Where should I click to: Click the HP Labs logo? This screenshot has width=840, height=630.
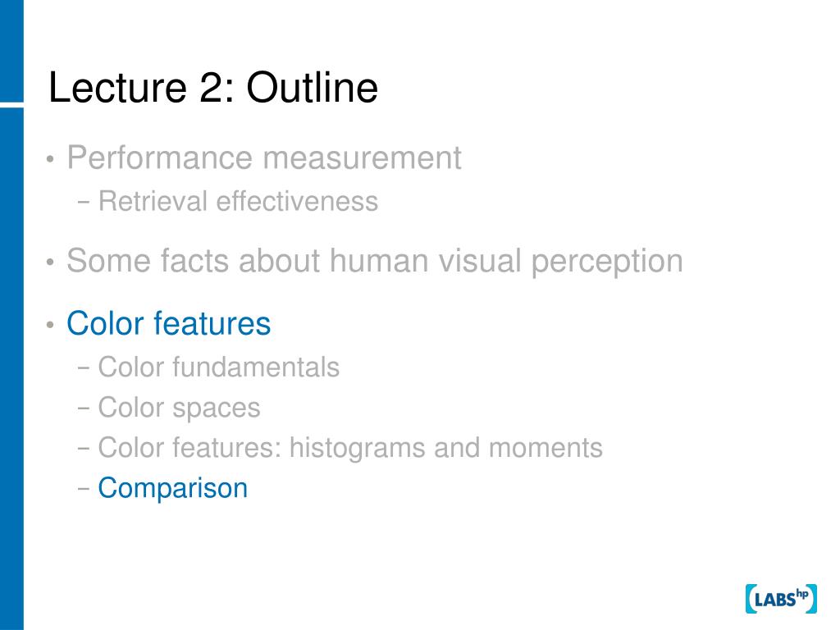tap(781, 598)
